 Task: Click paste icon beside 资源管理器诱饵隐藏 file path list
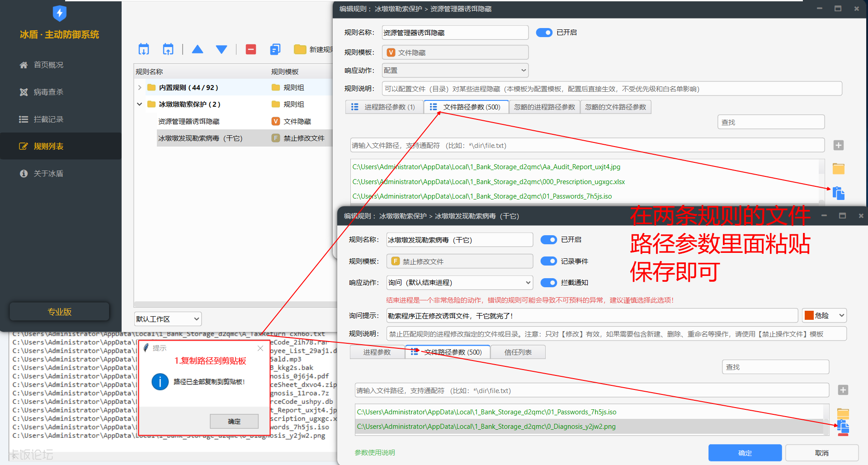pyautogui.click(x=839, y=193)
